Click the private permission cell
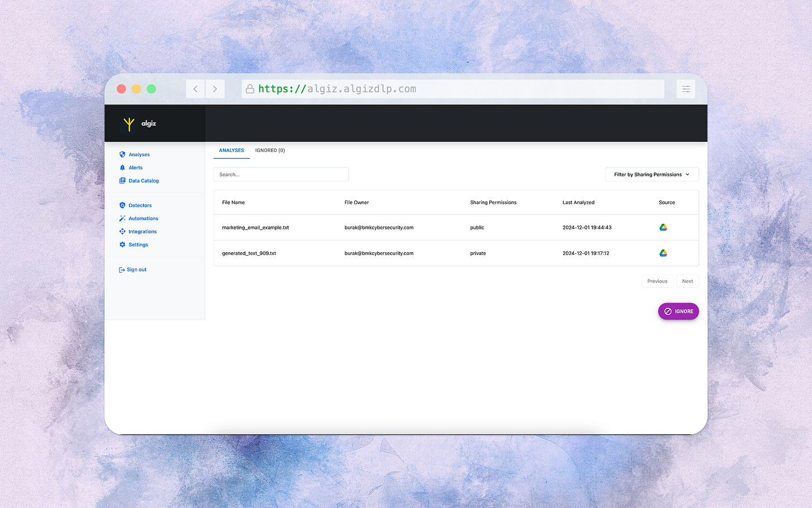Viewport: 812px width, 508px height. tap(478, 253)
